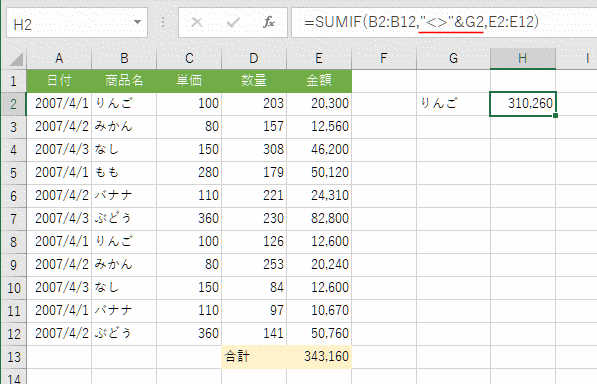Select cell E2 with 20,300
This screenshot has width=597, height=384.
pyautogui.click(x=319, y=104)
